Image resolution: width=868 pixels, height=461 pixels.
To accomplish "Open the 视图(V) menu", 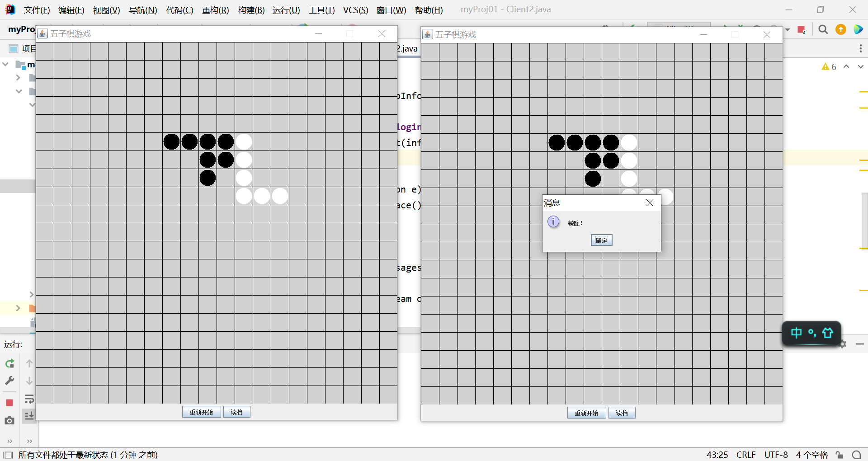I will click(106, 10).
